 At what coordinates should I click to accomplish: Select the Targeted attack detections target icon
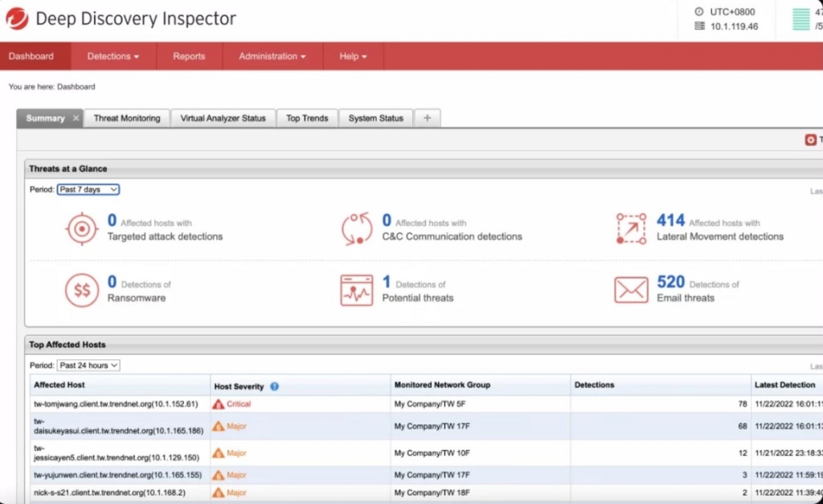[x=84, y=227]
